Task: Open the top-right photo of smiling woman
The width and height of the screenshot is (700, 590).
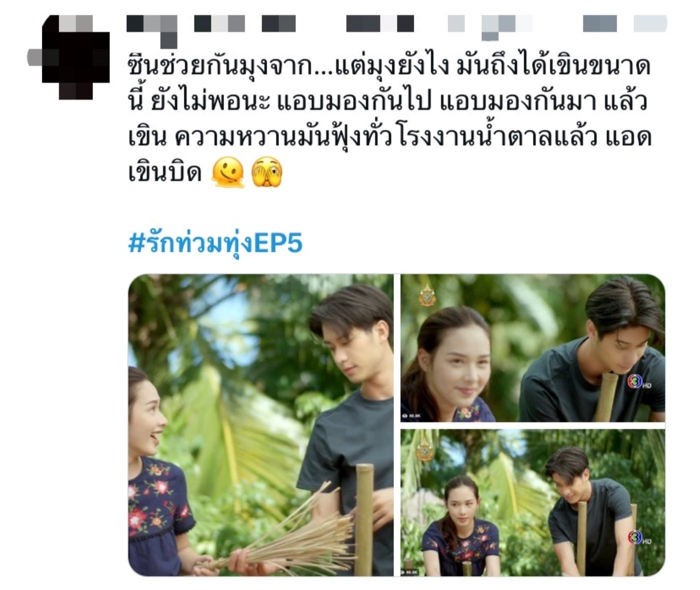Action: 533,348
